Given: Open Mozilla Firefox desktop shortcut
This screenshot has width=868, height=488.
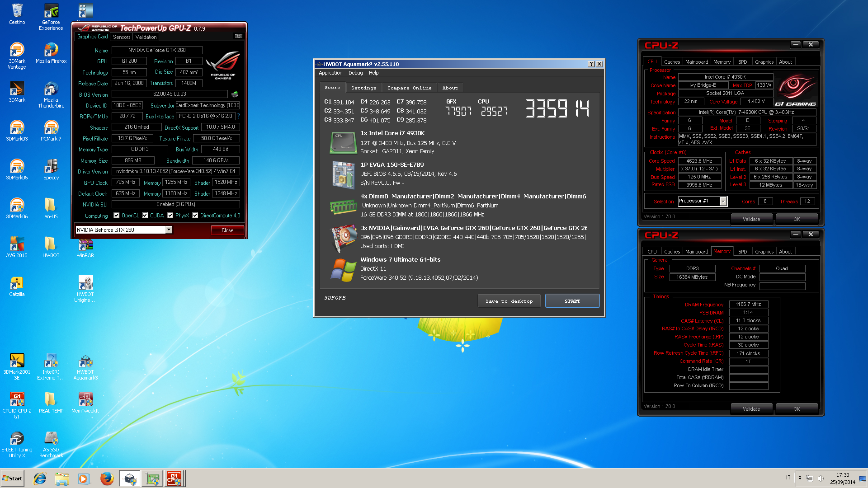Looking at the screenshot, I should (x=51, y=52).
